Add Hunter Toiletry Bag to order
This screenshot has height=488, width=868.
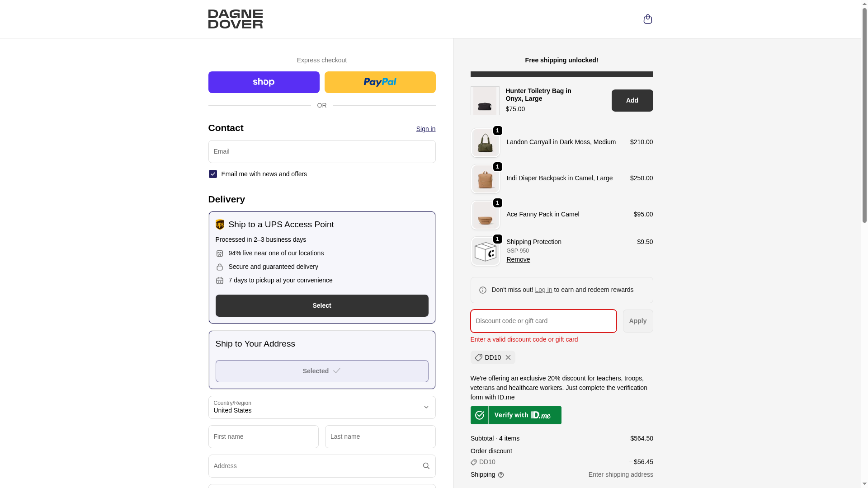click(632, 100)
